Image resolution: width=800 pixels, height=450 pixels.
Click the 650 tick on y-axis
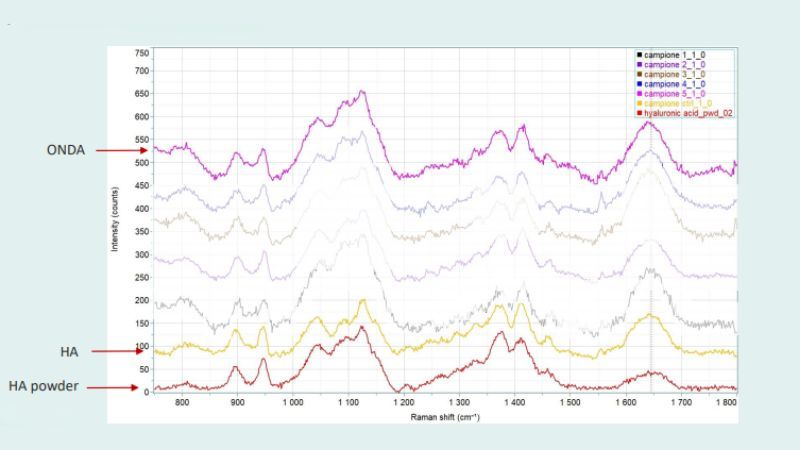142,94
